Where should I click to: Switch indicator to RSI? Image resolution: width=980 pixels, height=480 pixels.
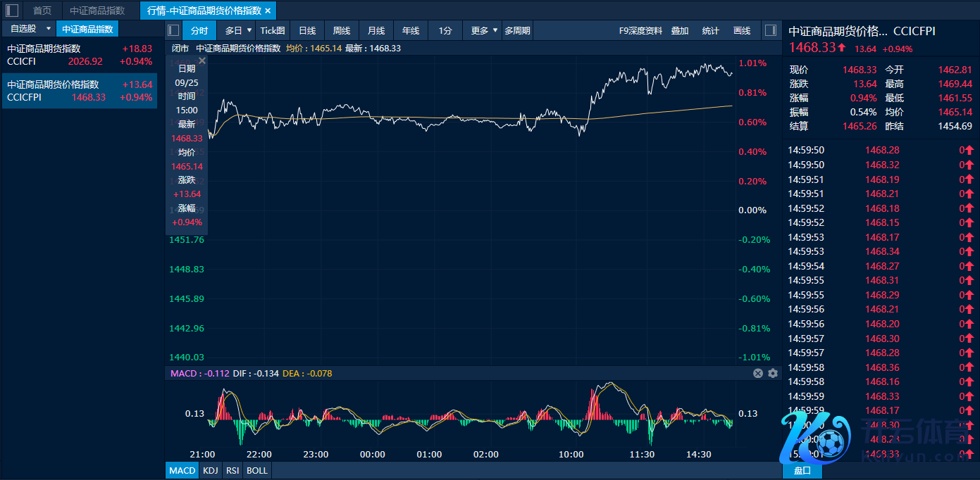(232, 470)
